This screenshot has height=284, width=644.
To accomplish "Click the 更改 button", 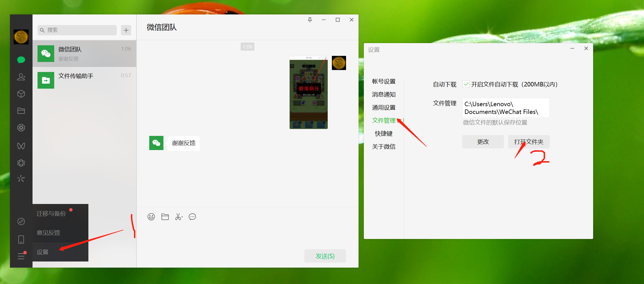I will tap(483, 142).
